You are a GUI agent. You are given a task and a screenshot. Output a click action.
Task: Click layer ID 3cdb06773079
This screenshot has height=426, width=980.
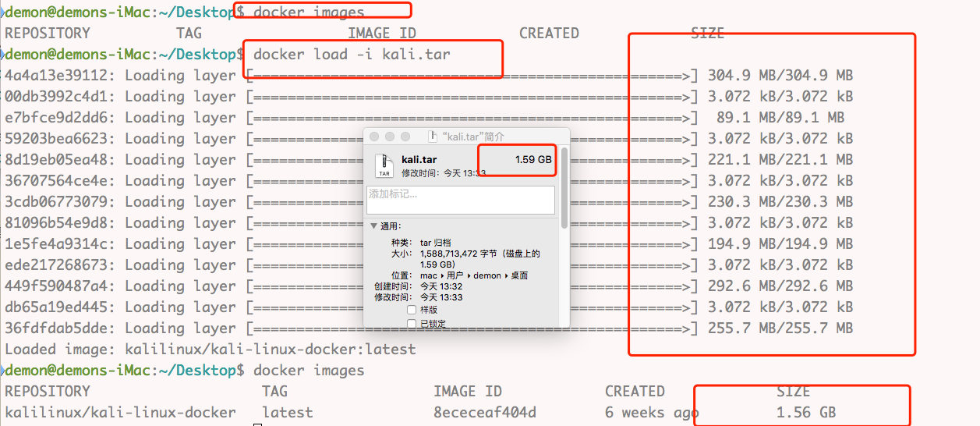coord(55,202)
